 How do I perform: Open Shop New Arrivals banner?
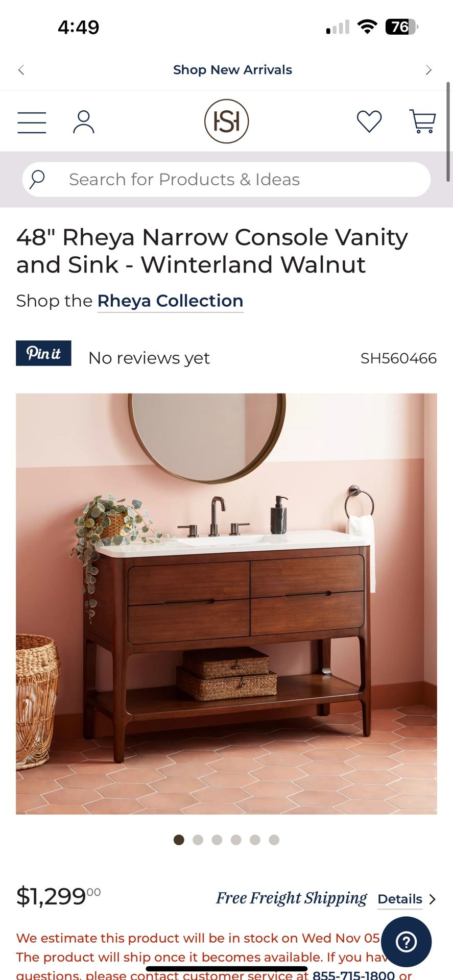(x=232, y=70)
